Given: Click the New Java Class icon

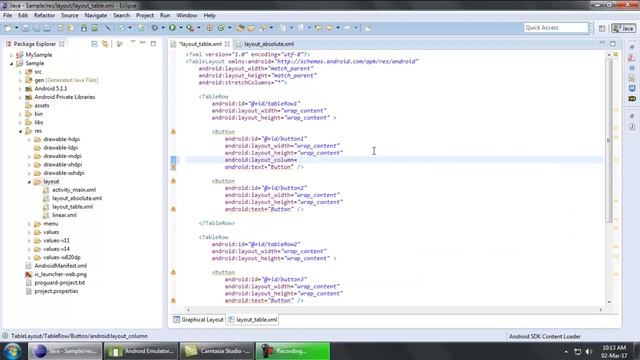Looking at the screenshot, I should pos(221,28).
